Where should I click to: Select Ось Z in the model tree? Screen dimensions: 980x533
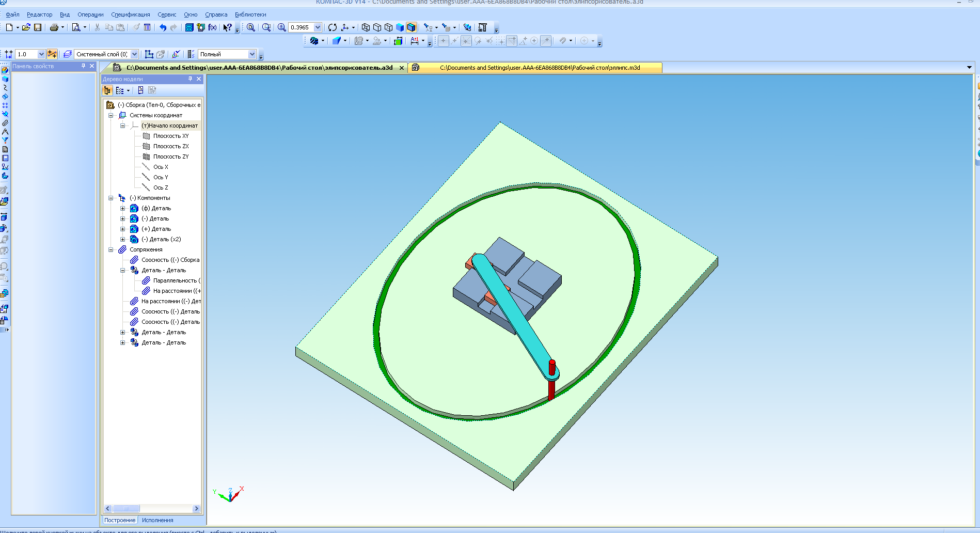161,187
